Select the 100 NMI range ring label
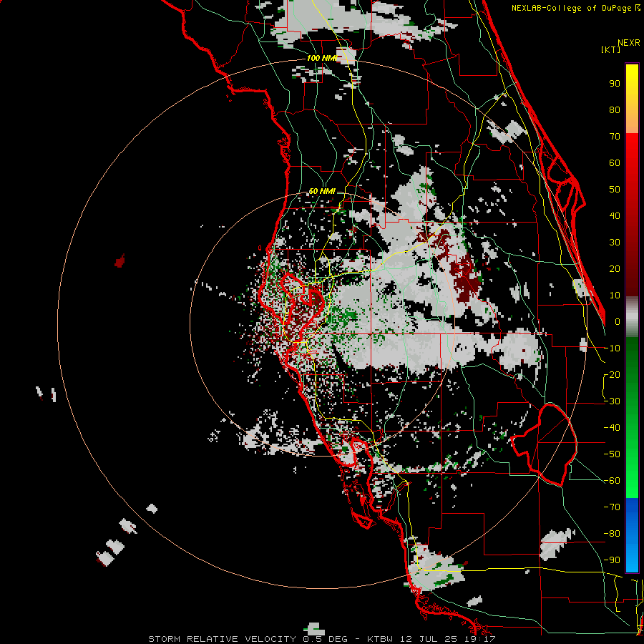This screenshot has width=644, height=644. point(321,58)
